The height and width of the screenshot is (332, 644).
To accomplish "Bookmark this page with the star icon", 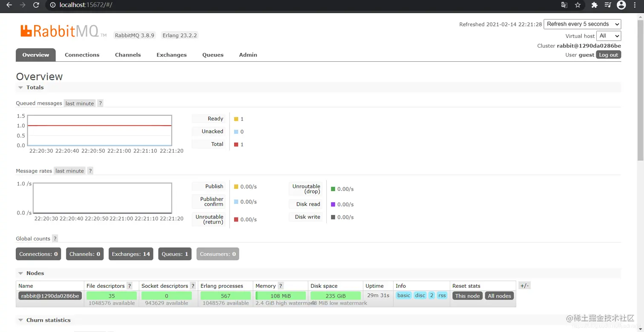I will [578, 5].
